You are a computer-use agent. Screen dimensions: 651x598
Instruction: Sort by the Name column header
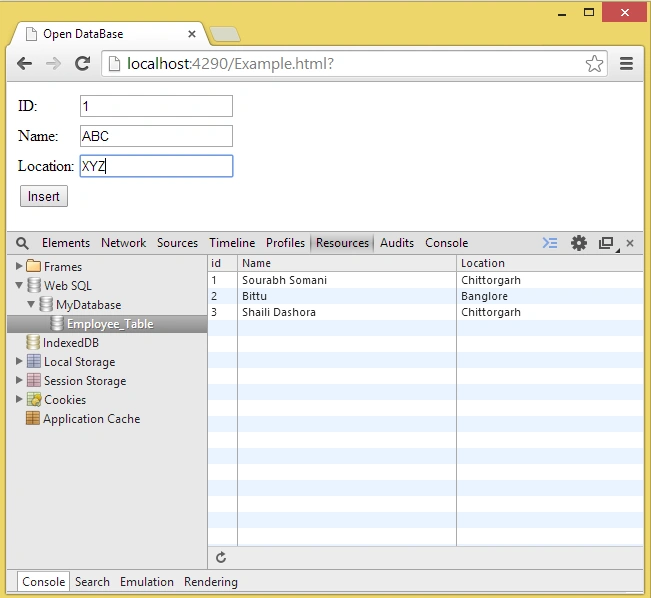[x=347, y=263]
